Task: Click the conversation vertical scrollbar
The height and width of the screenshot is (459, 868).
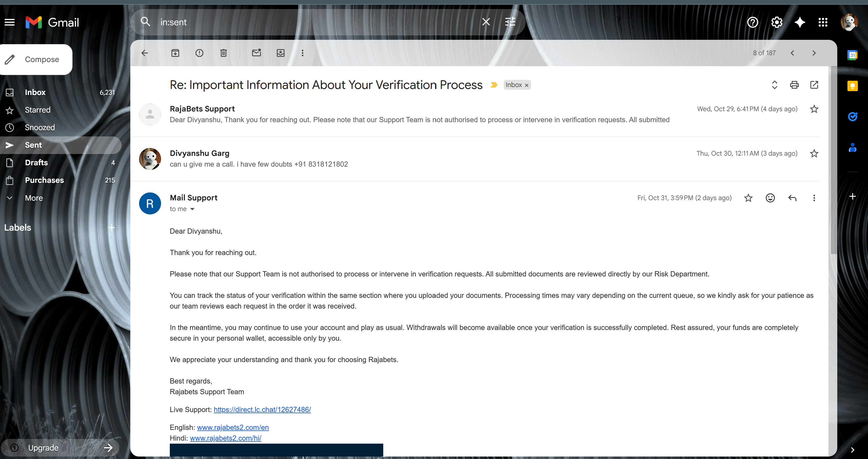Action: tap(834, 160)
